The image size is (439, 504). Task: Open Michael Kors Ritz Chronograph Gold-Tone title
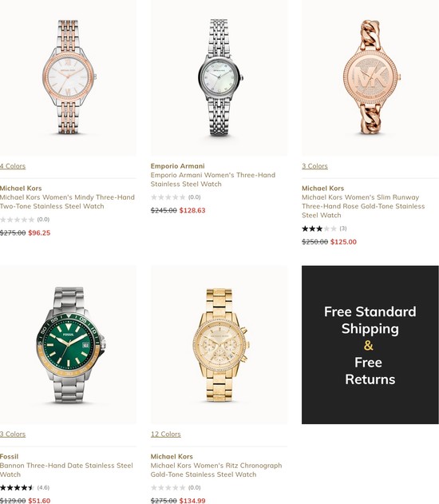(216, 470)
